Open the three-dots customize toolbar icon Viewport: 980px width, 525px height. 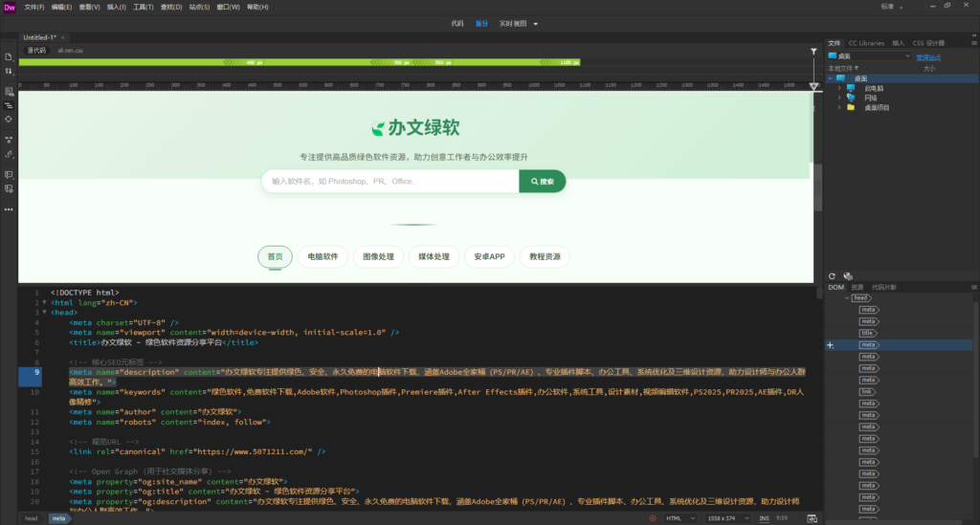pos(9,209)
